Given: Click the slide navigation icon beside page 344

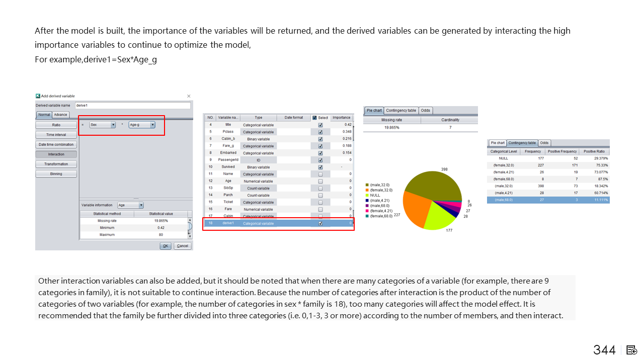Looking at the screenshot, I should tap(632, 350).
